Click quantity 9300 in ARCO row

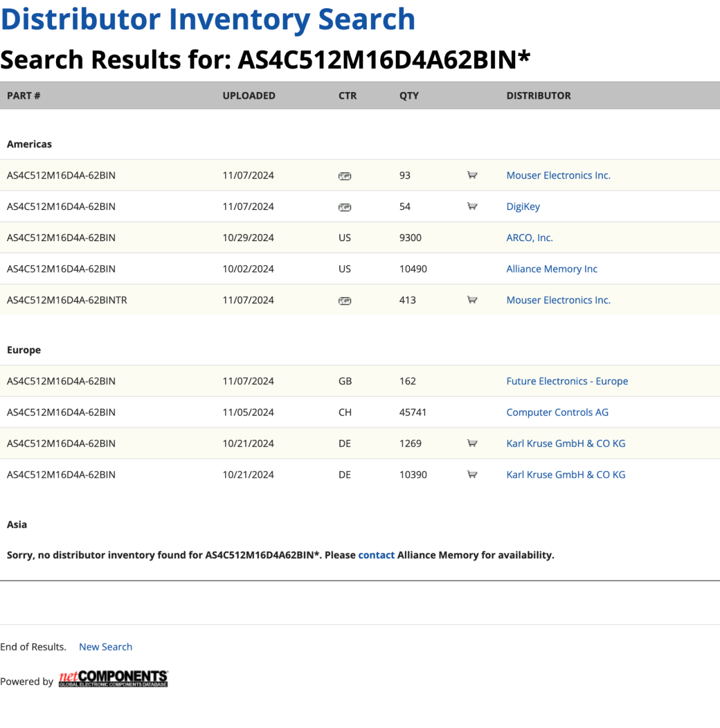click(x=410, y=238)
